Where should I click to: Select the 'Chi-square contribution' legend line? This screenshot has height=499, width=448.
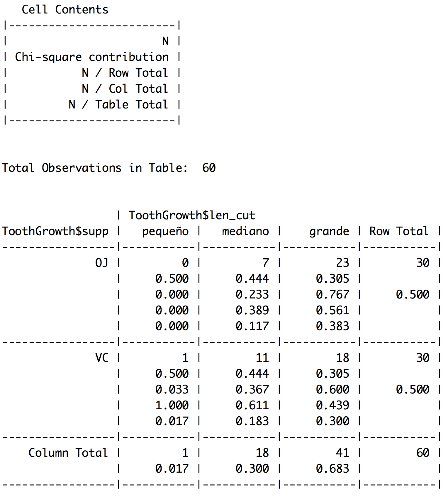tap(92, 57)
